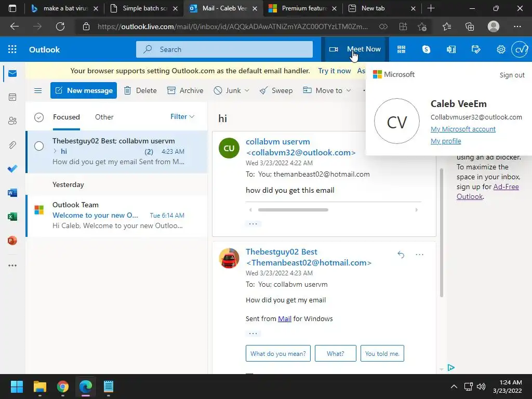Click the AdChoices triangle icon
The height and width of the screenshot is (399, 532).
pos(451,367)
